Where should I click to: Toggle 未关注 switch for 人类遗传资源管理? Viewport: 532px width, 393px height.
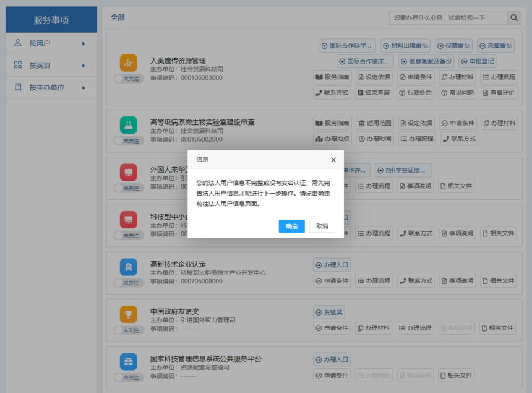point(129,79)
